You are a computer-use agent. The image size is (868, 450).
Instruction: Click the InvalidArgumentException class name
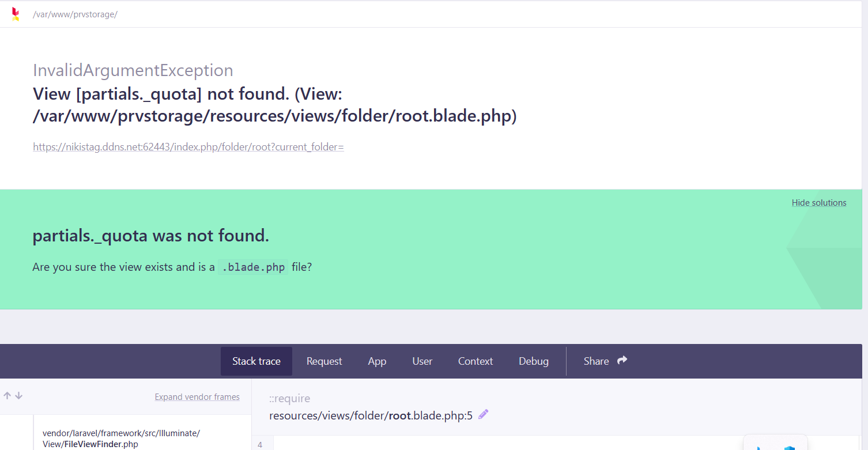tap(133, 70)
